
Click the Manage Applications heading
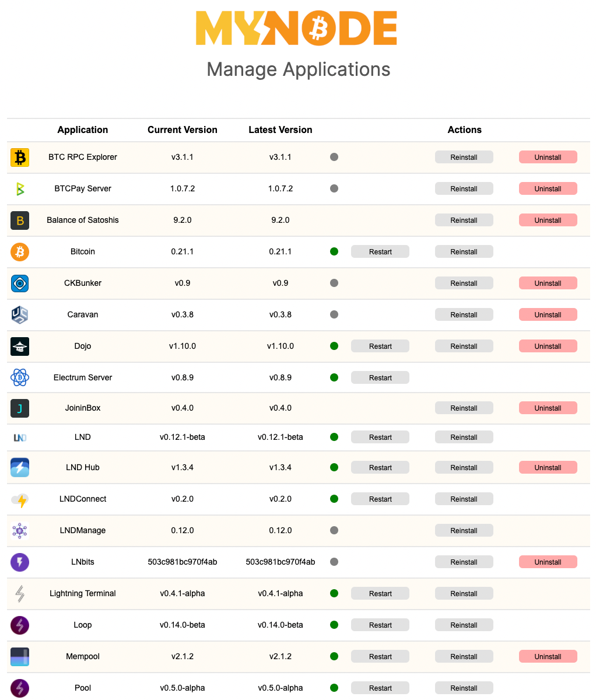(x=299, y=69)
